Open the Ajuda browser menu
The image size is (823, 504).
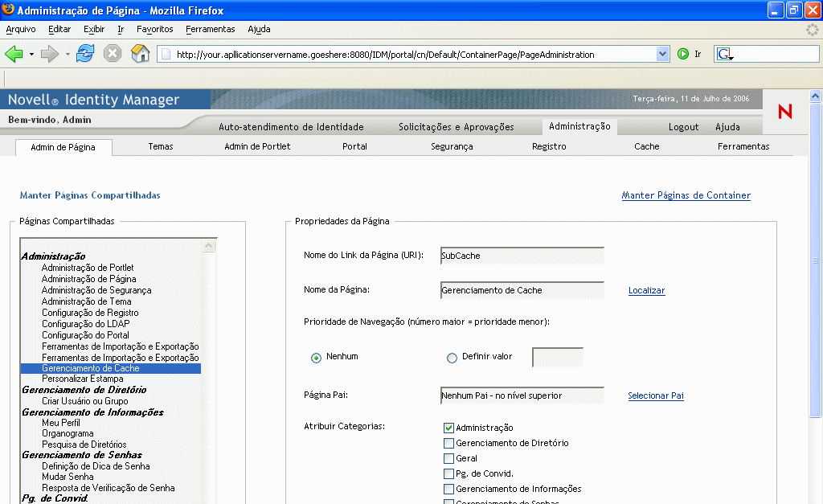[x=259, y=30]
